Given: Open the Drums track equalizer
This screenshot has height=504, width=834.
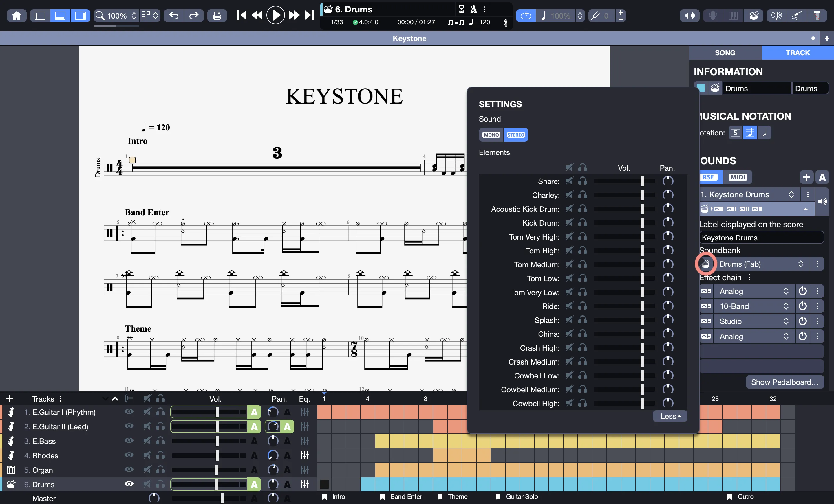Looking at the screenshot, I should point(304,484).
